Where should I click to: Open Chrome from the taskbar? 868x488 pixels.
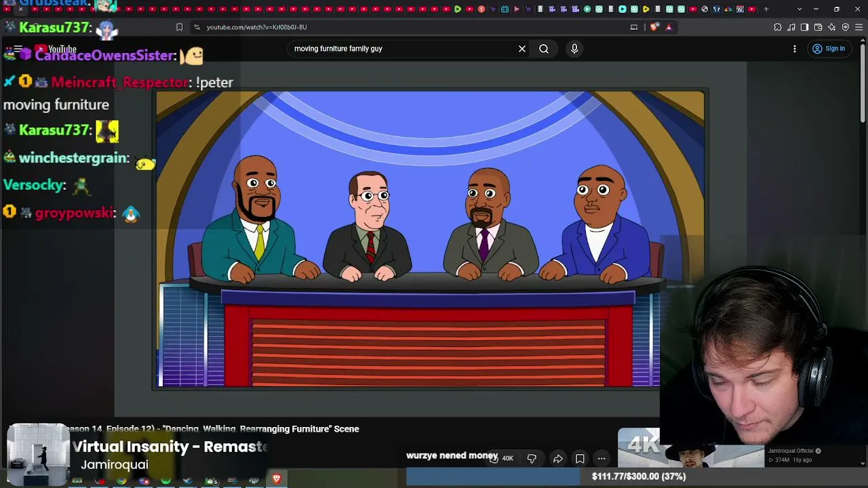[x=121, y=481]
